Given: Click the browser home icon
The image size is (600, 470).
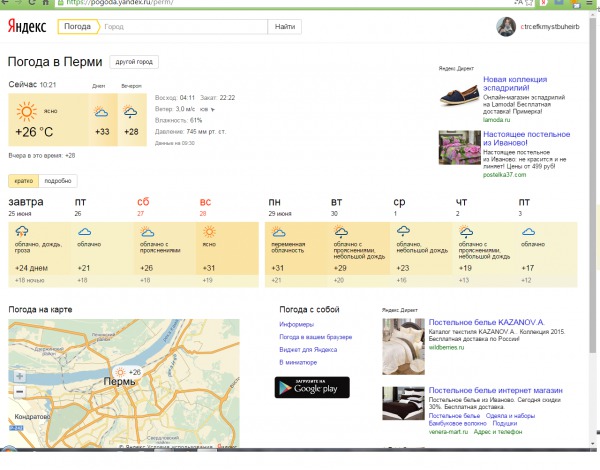Looking at the screenshot, I should click(46, 2).
